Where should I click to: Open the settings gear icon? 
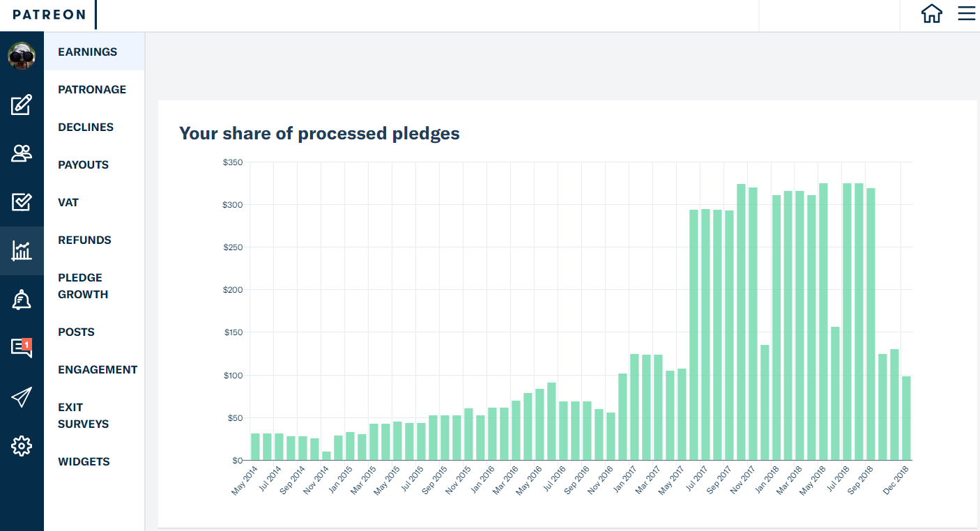(22, 446)
